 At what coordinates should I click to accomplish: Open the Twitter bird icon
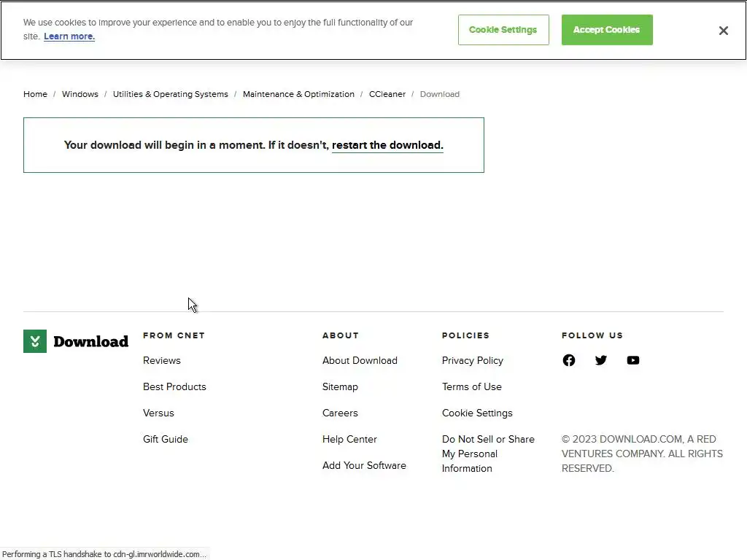point(601,360)
